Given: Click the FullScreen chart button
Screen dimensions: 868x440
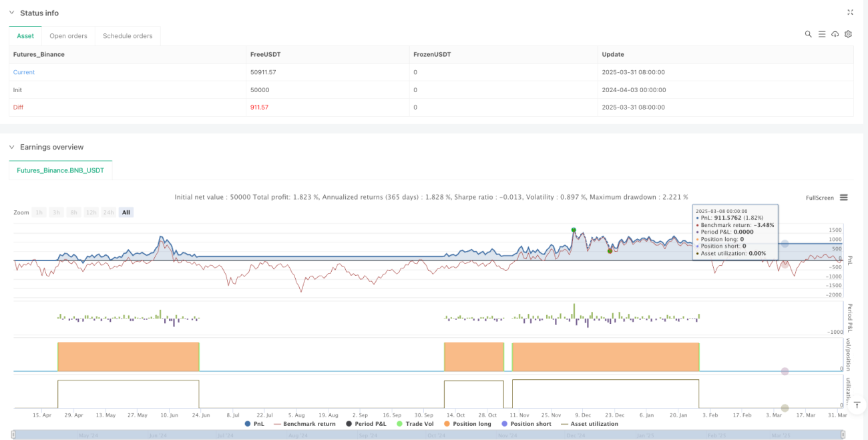Looking at the screenshot, I should pos(819,198).
